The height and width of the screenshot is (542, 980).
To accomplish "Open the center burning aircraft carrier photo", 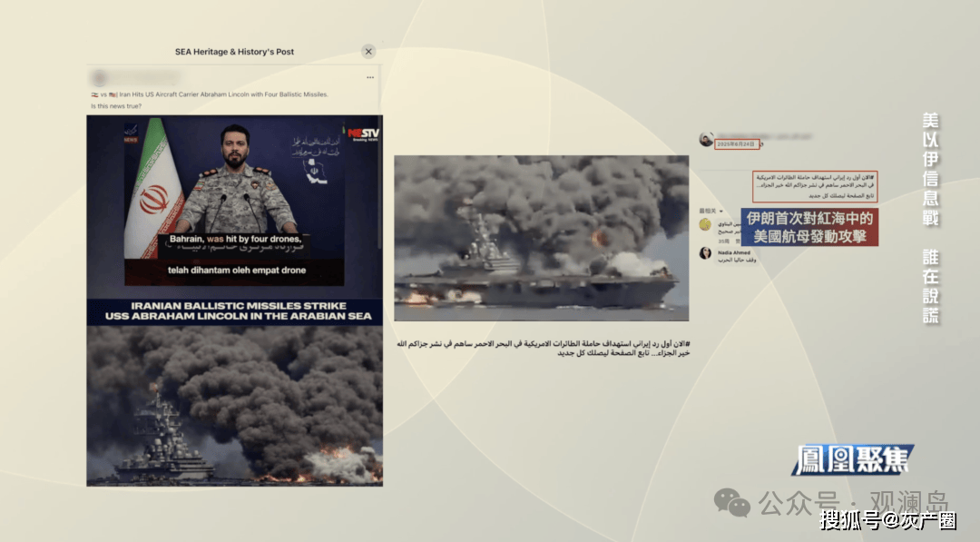I will 541,238.
